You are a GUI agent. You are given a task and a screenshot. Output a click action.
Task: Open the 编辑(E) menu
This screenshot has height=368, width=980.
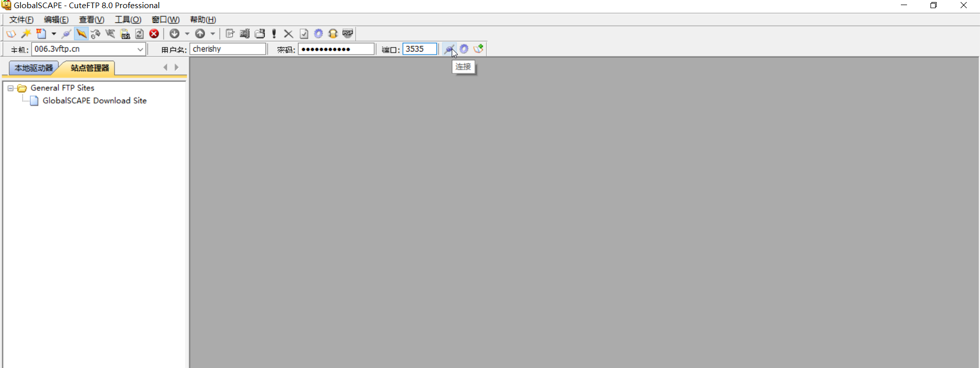pyautogui.click(x=56, y=19)
